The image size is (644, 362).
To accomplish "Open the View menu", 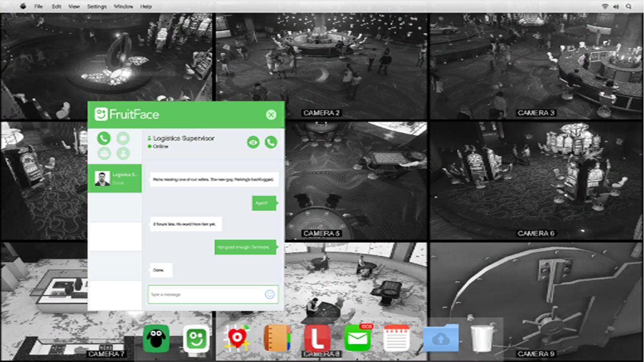I will click(x=74, y=7).
